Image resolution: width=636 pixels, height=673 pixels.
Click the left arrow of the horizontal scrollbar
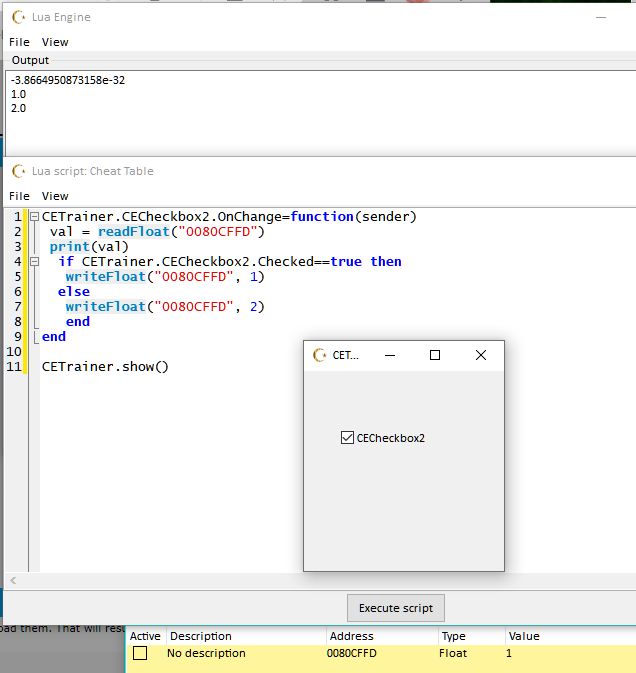13,580
